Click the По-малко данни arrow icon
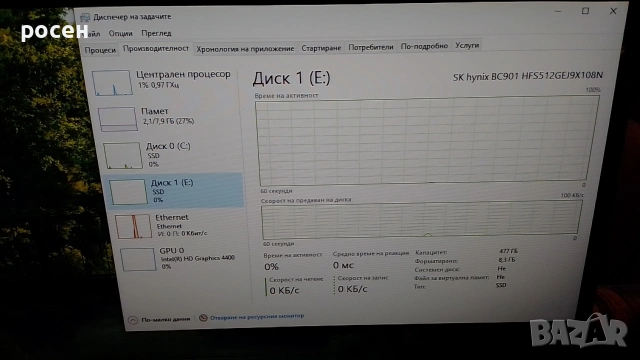The width and height of the screenshot is (640, 360). point(133,320)
